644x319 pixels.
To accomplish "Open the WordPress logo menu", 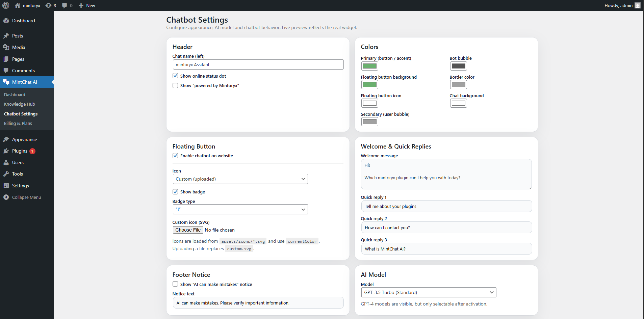I will pyautogui.click(x=6, y=5).
